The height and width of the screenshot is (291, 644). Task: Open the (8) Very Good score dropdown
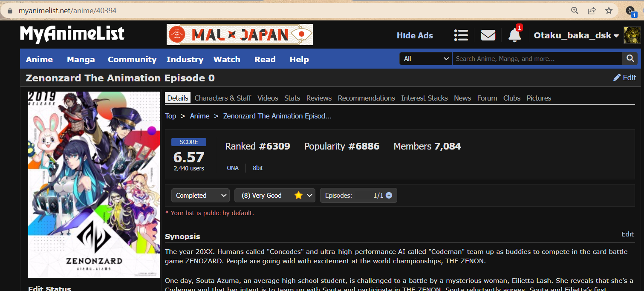point(274,196)
